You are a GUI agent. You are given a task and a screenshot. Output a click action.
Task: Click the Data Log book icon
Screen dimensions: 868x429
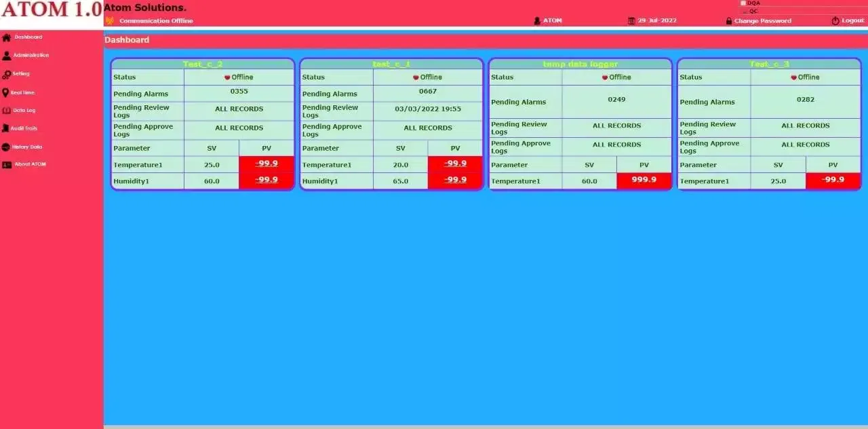[6, 111]
